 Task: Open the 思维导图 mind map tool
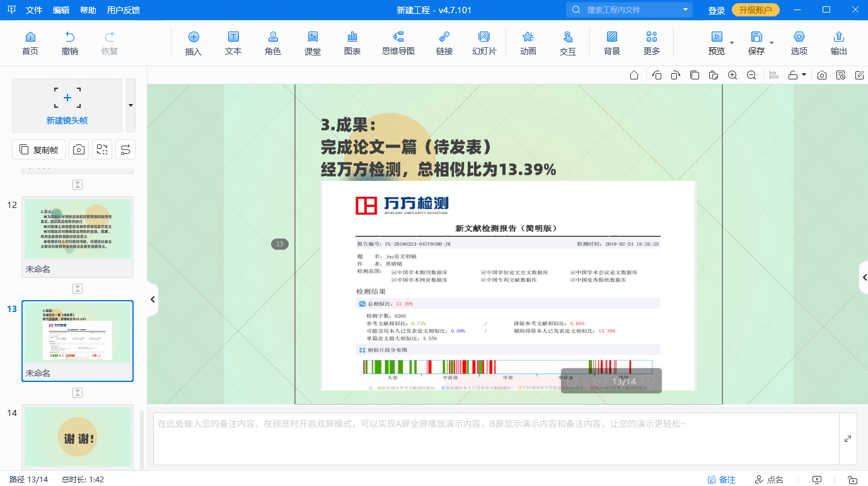398,43
